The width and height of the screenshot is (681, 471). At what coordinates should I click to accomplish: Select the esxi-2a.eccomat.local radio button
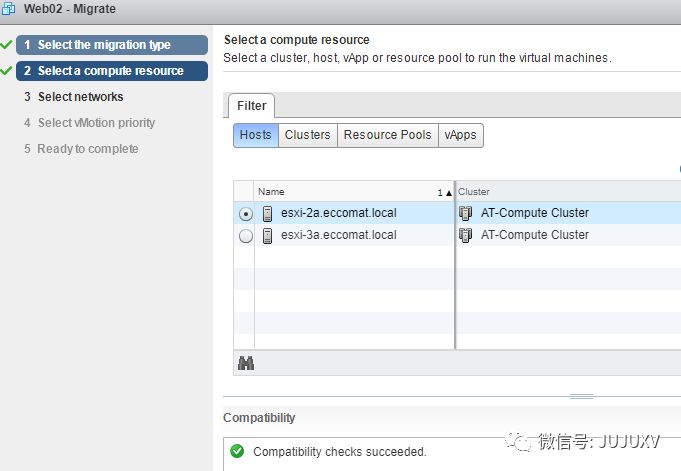tap(246, 214)
